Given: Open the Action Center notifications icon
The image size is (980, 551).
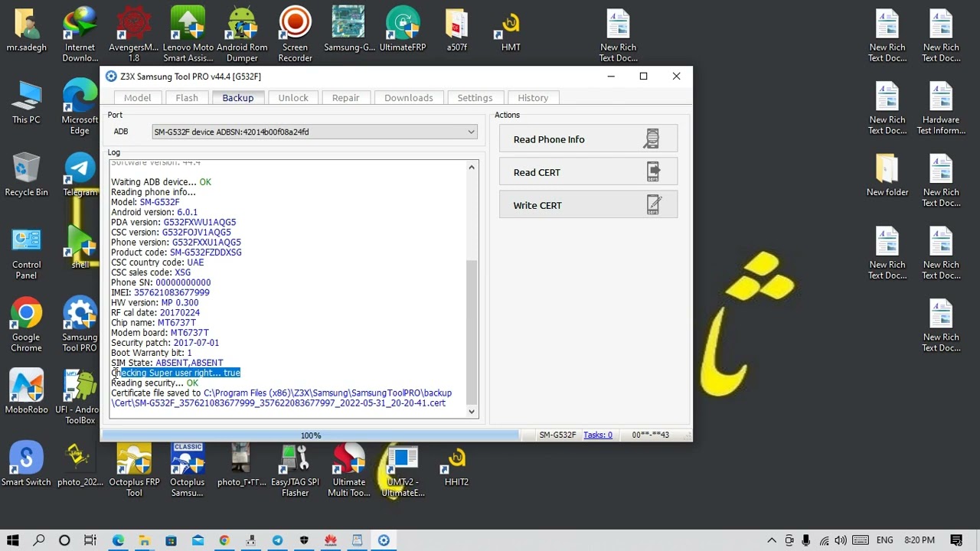Looking at the screenshot, I should (x=955, y=540).
